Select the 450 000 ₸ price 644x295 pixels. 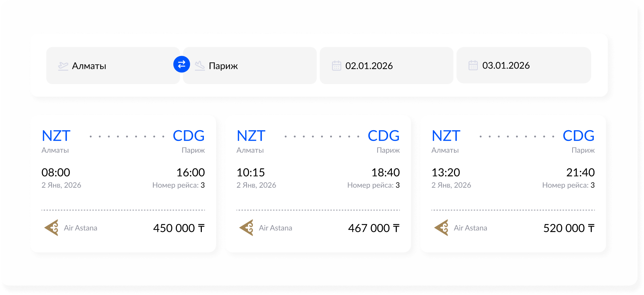[x=179, y=228]
